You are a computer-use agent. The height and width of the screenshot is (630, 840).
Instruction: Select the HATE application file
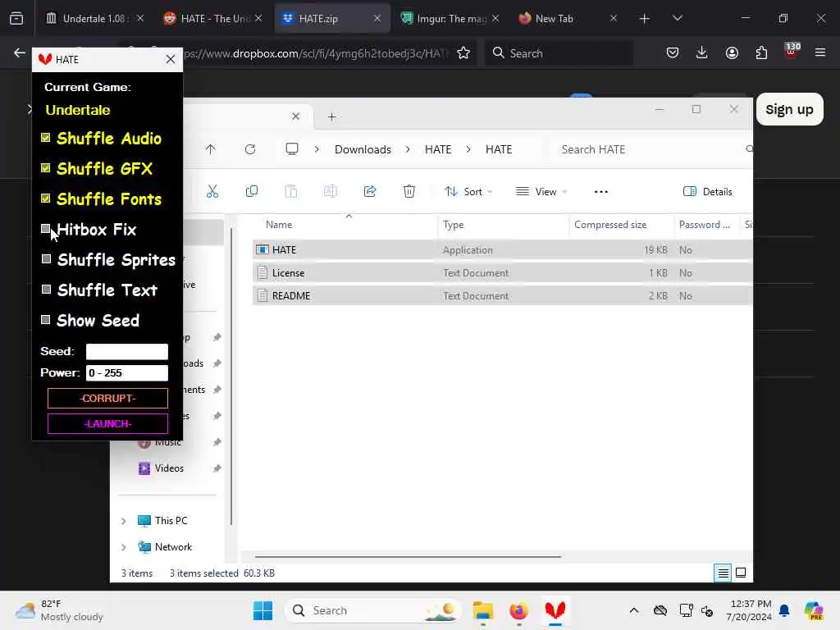tap(503, 249)
